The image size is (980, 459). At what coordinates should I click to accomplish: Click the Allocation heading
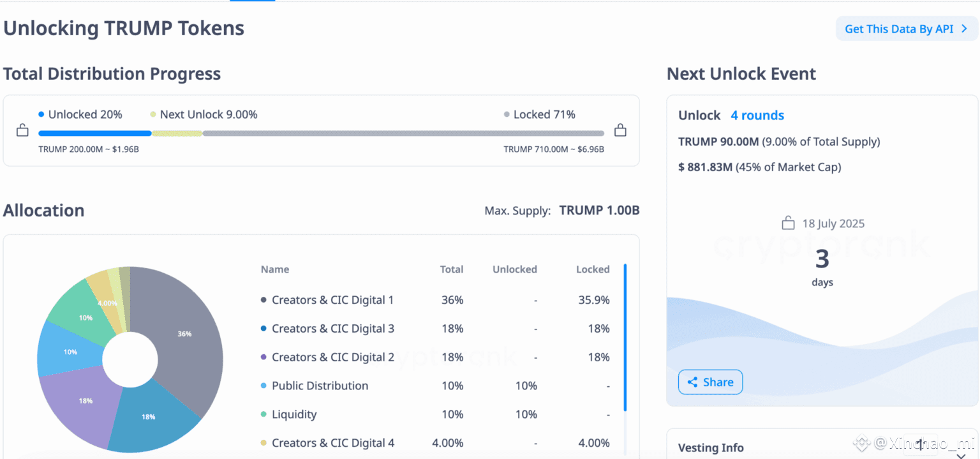click(x=44, y=211)
